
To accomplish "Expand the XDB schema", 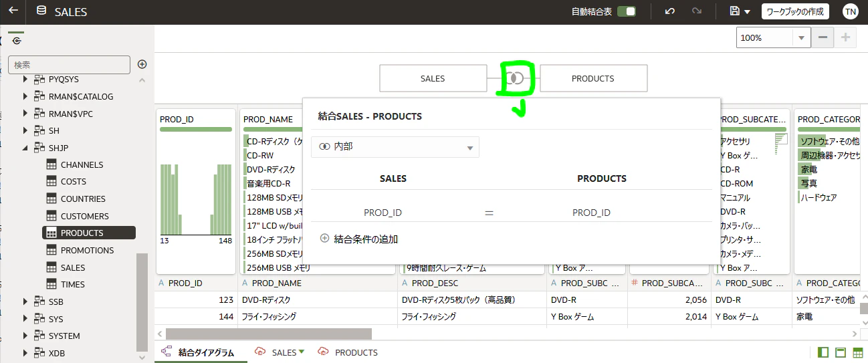I will 25,353.
